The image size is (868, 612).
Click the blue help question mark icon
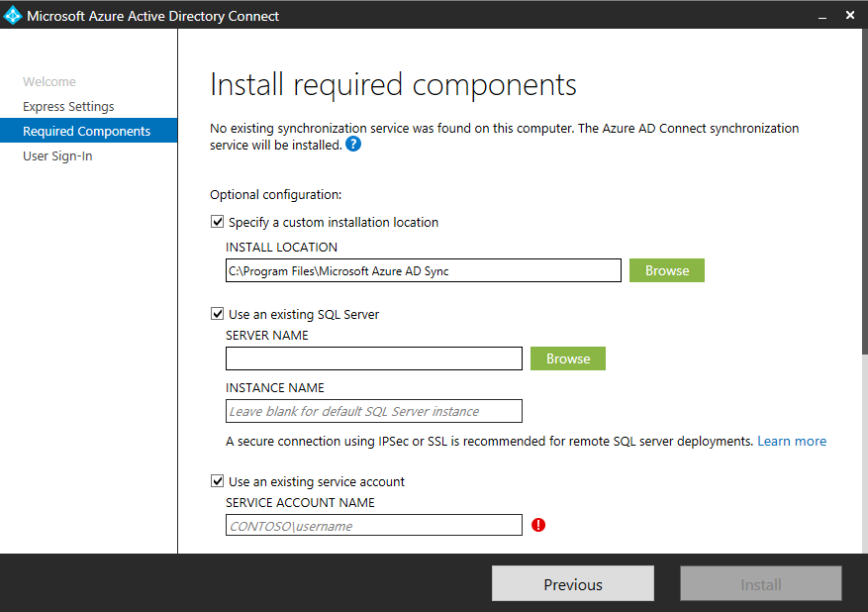(x=353, y=145)
